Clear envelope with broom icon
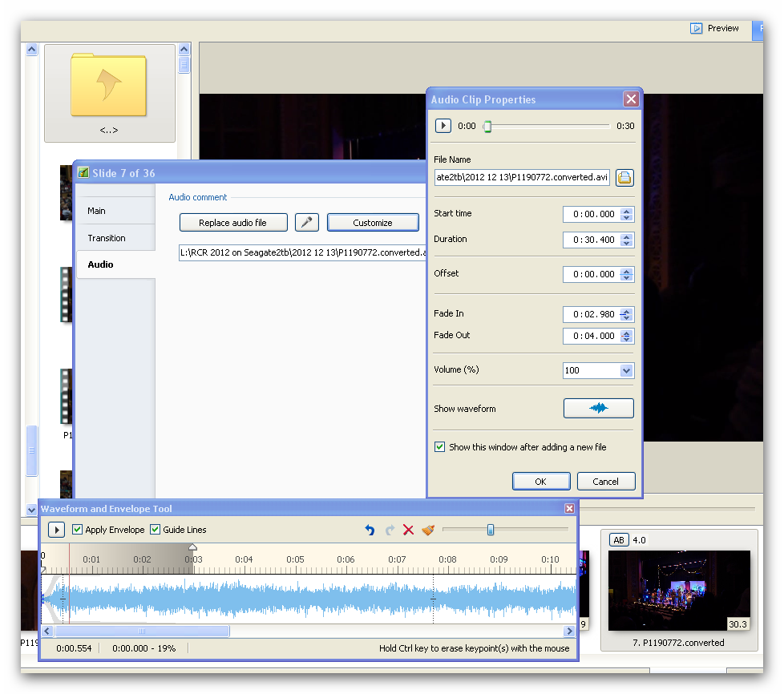Screen dimensions: 784x694 pyautogui.click(x=428, y=530)
